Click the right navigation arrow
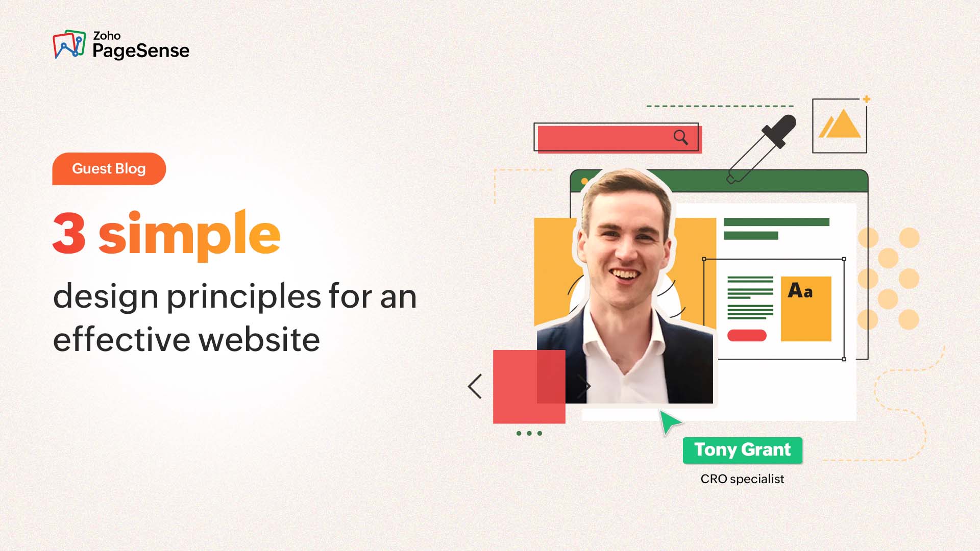 [x=589, y=387]
